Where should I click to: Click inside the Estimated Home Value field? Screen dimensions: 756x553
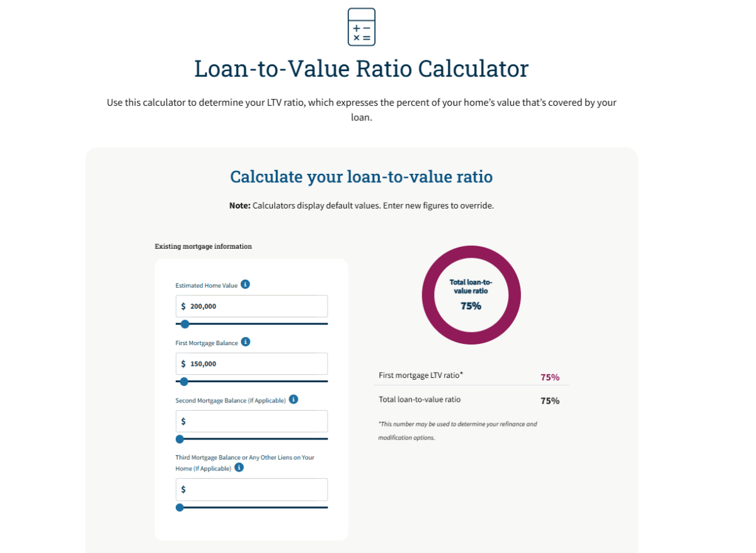point(251,306)
